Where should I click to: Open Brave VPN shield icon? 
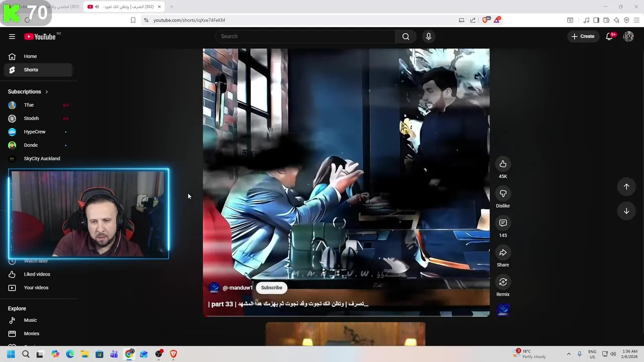626,20
